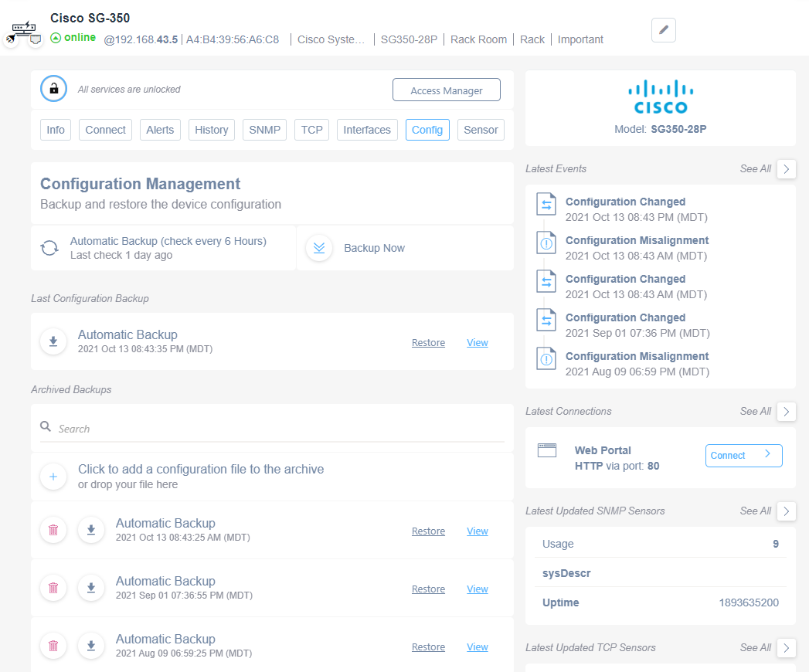This screenshot has width=809, height=672.
Task: Click the Configuration Misalignment icon for Aug 09
Action: [546, 359]
